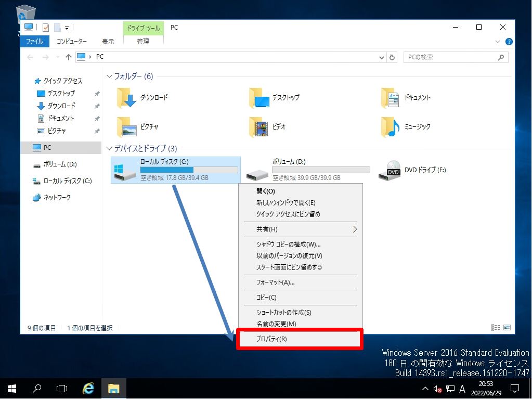Switch to the コンピューター ribbon tab
532x399 pixels.
click(x=72, y=42)
